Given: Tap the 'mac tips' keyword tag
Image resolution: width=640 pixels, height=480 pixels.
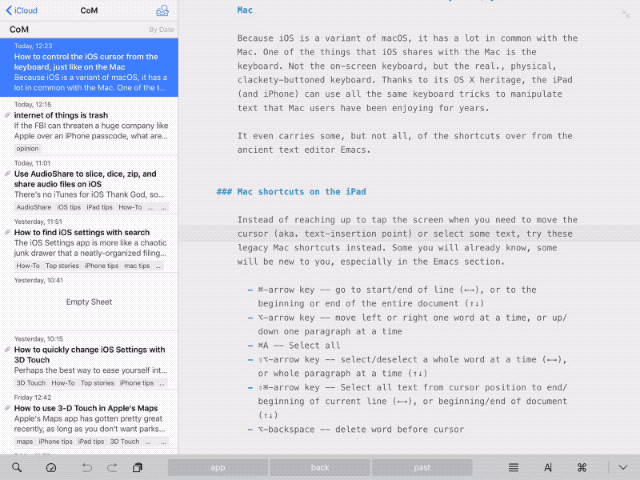Looking at the screenshot, I should 137,266.
